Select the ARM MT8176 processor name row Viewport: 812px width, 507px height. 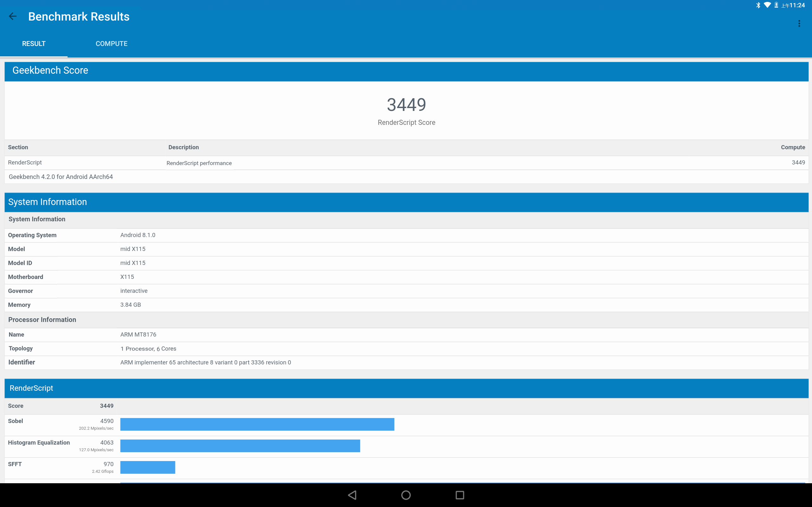pos(406,335)
